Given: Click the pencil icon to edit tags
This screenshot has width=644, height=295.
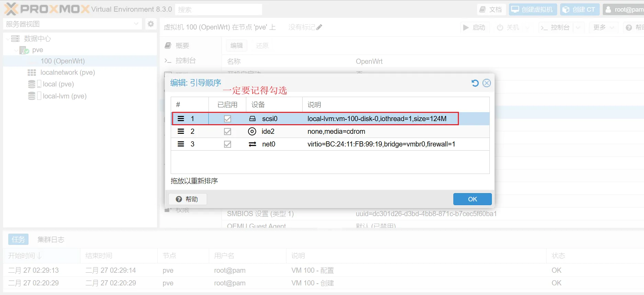Looking at the screenshot, I should [x=319, y=27].
